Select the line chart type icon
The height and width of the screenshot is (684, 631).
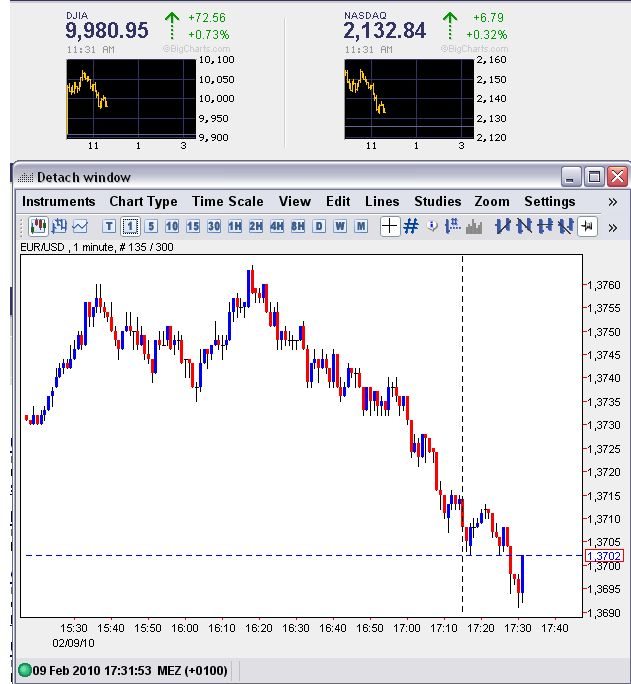[x=80, y=226]
